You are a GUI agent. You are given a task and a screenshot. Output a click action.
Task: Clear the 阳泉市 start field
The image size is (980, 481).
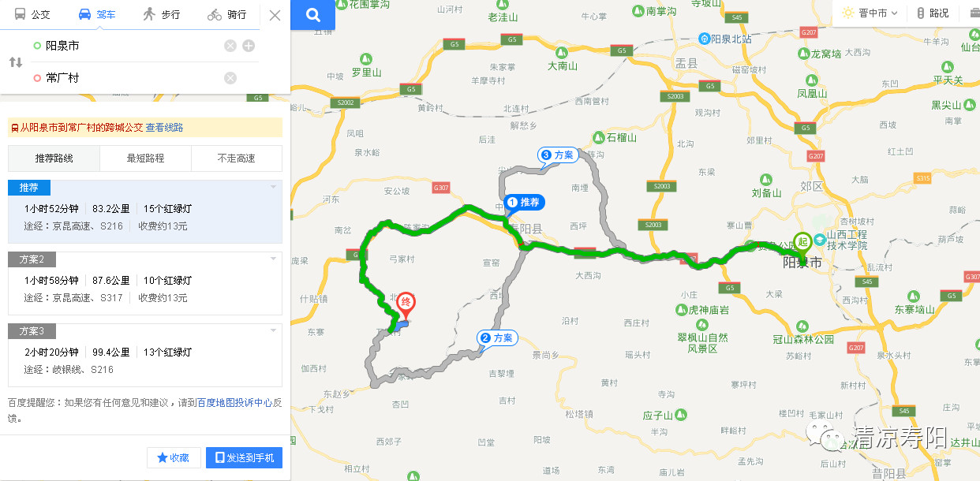230,46
